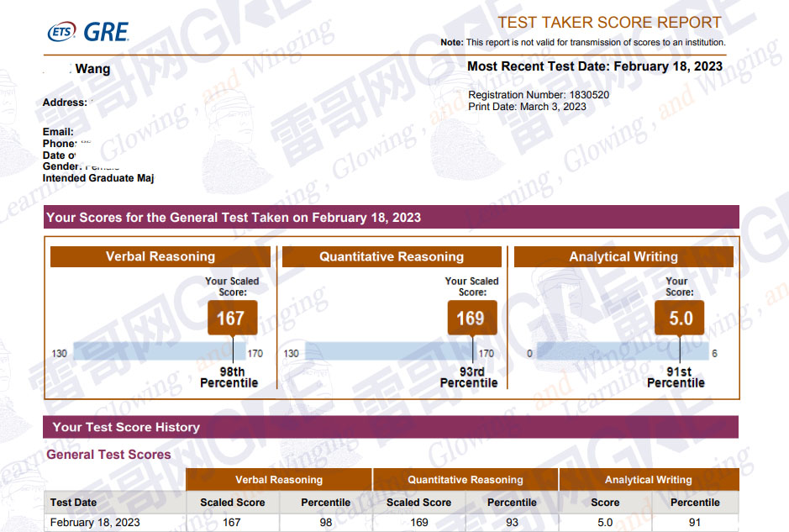Click the Analytical Writing table column group header
This screenshot has width=789, height=532.
coord(649,480)
